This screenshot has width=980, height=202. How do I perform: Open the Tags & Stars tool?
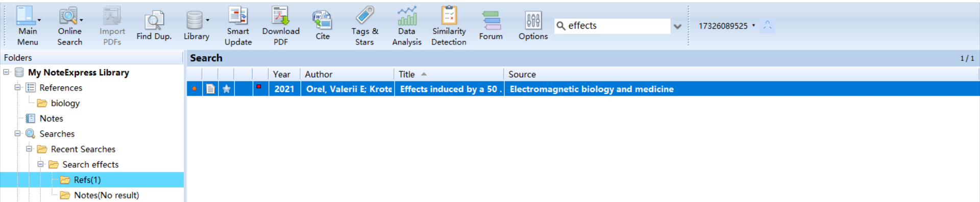click(x=364, y=16)
